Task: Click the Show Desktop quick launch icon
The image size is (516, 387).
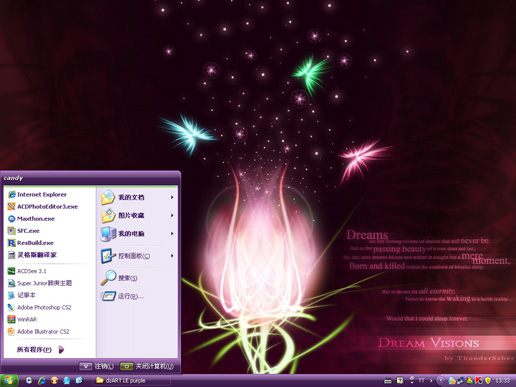Action: point(79,380)
